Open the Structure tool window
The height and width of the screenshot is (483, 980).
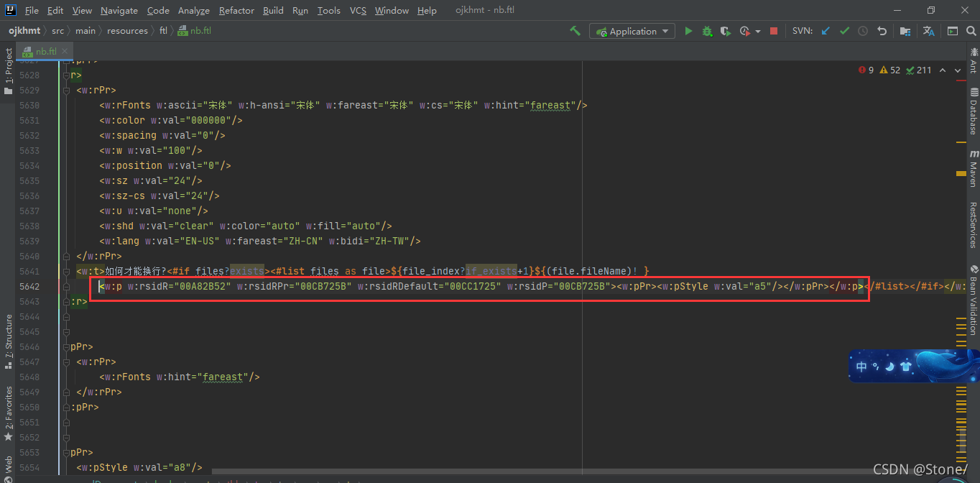tap(8, 342)
